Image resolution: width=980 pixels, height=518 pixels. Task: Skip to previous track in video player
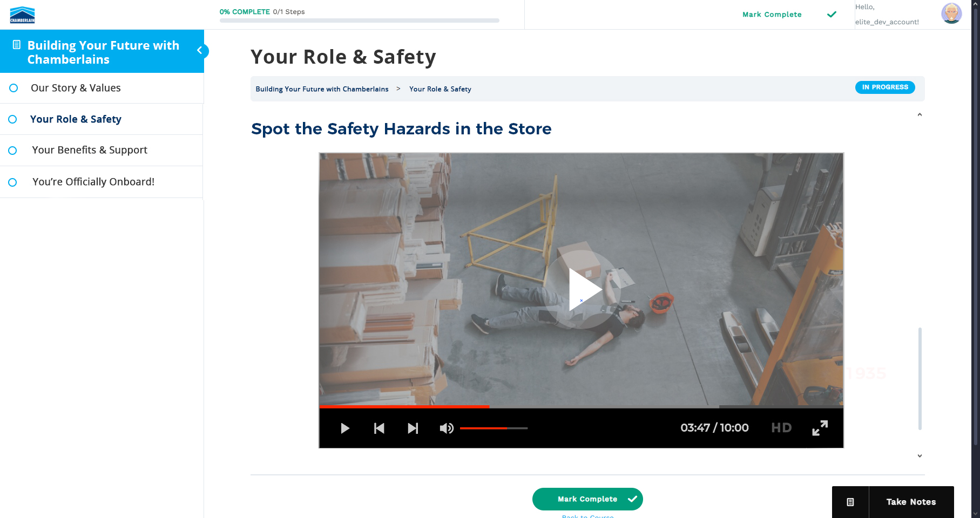coord(379,428)
